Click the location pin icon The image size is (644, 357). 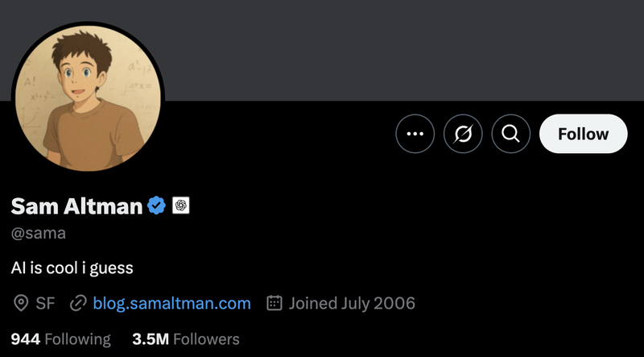coord(21,304)
